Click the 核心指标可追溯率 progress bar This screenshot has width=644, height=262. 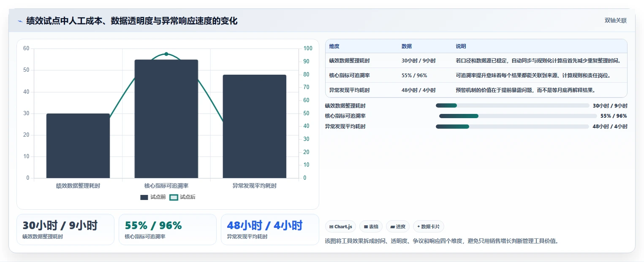[x=518, y=116]
